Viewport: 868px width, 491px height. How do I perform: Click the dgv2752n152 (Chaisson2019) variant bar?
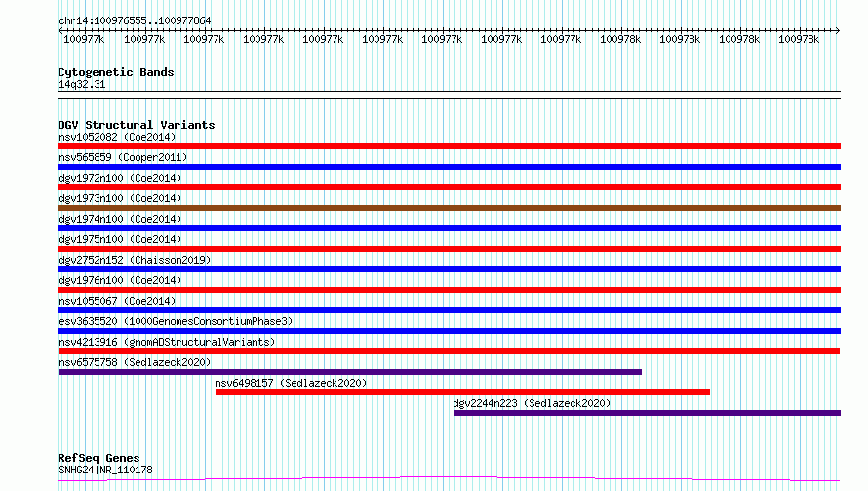(449, 269)
